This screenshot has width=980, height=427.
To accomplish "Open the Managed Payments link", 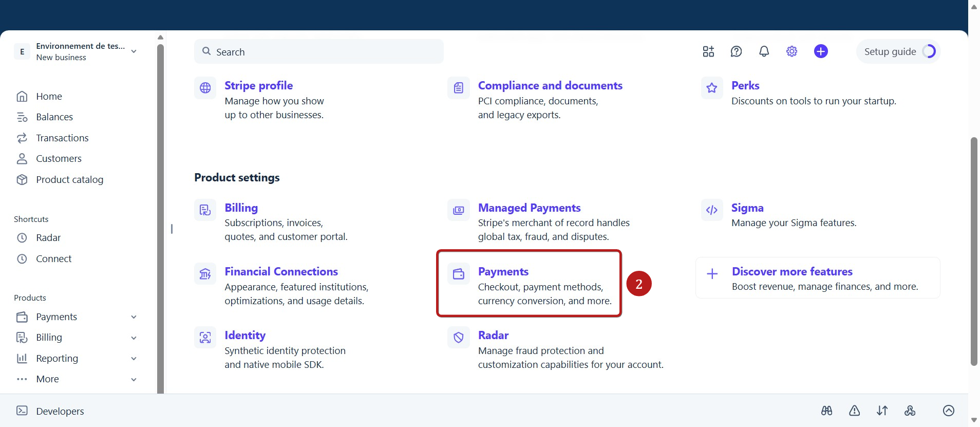I will (529, 208).
